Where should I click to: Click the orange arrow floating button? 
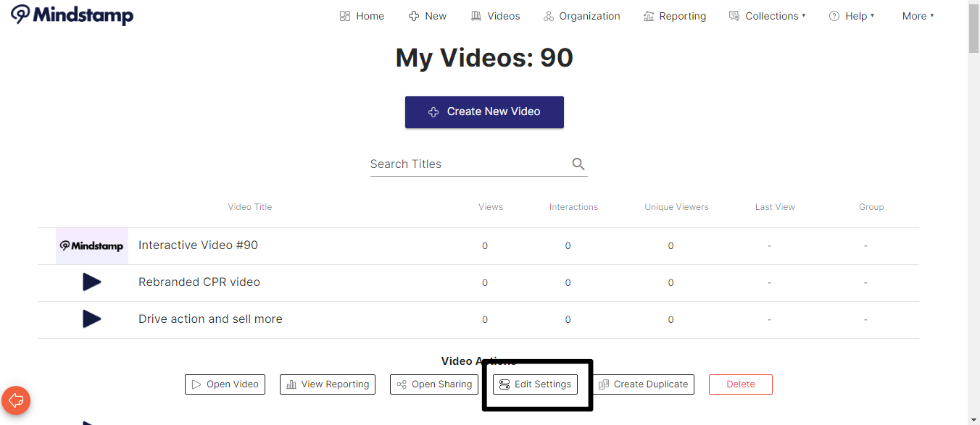tap(16, 400)
